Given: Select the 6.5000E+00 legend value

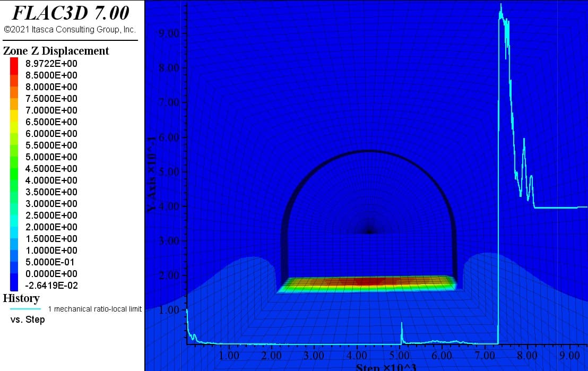Looking at the screenshot, I should [51, 122].
